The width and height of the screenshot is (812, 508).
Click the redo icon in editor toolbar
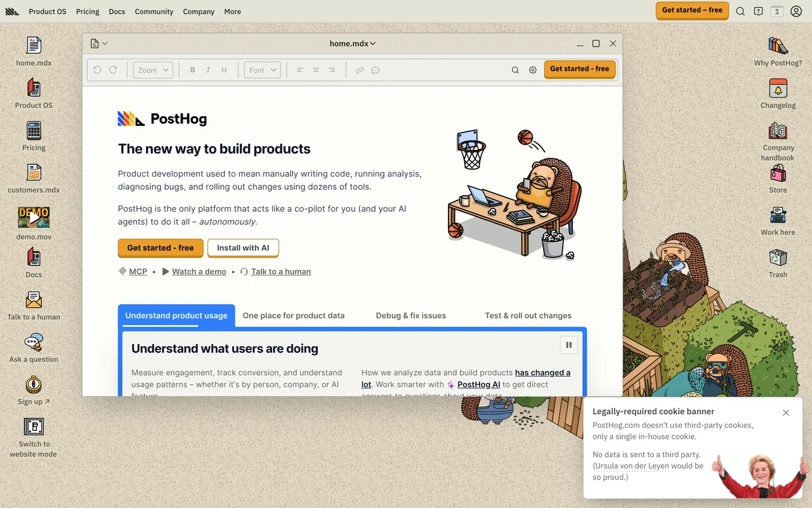pyautogui.click(x=113, y=70)
